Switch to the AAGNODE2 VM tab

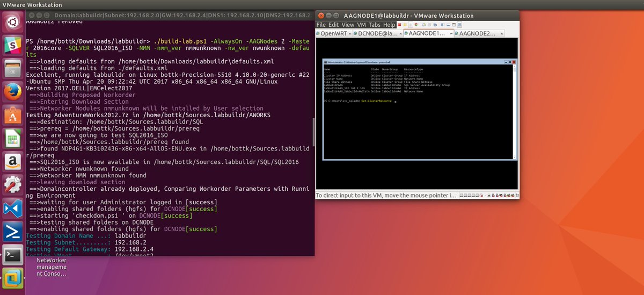[479, 34]
